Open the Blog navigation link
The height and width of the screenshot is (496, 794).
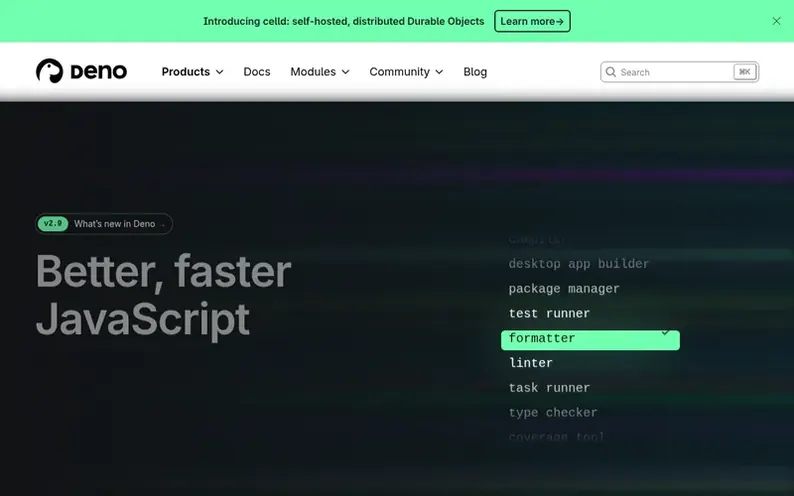[475, 72]
